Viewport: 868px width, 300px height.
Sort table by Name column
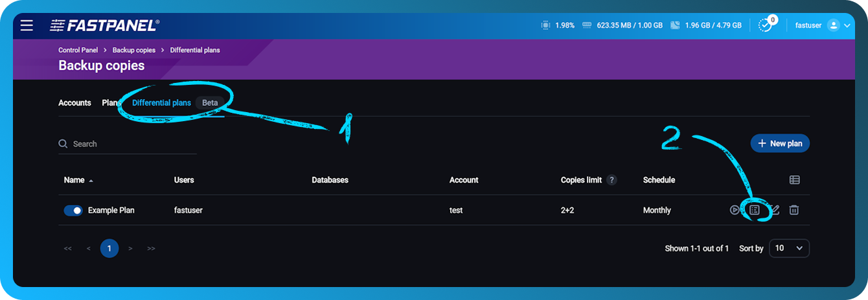click(x=74, y=180)
